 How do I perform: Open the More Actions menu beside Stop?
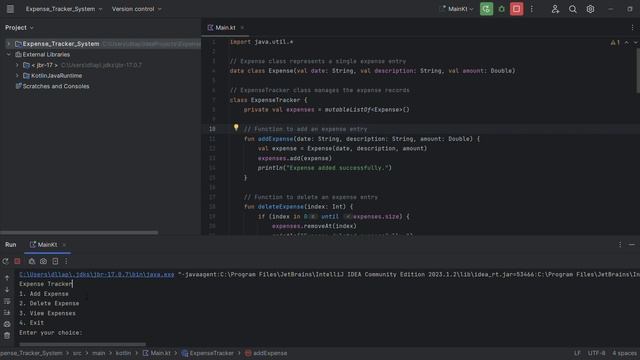(x=531, y=9)
